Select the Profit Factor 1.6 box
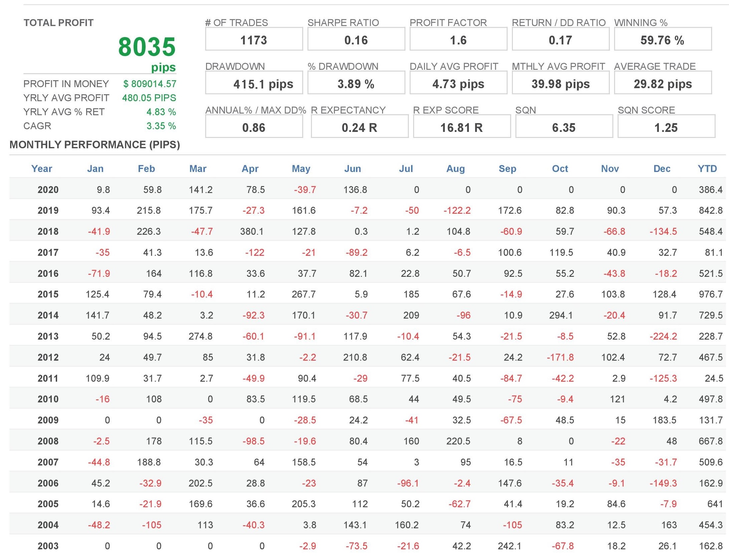 point(458,39)
